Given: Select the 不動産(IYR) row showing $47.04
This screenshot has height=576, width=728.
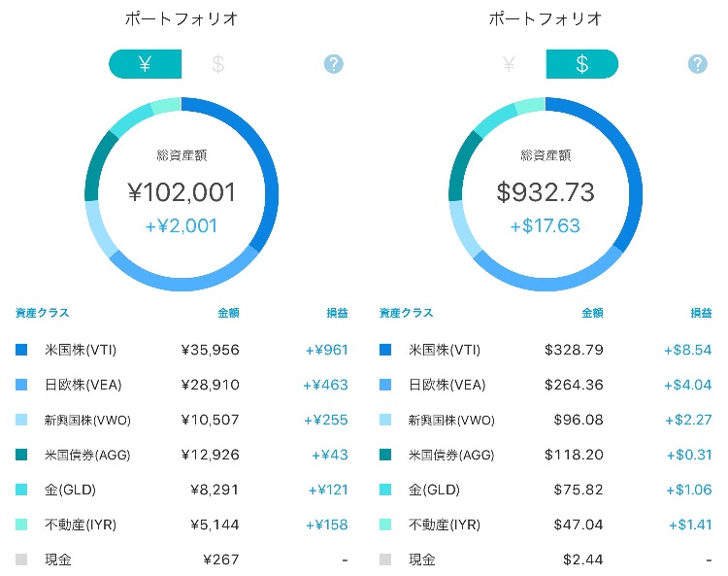Looking at the screenshot, I should (x=546, y=525).
